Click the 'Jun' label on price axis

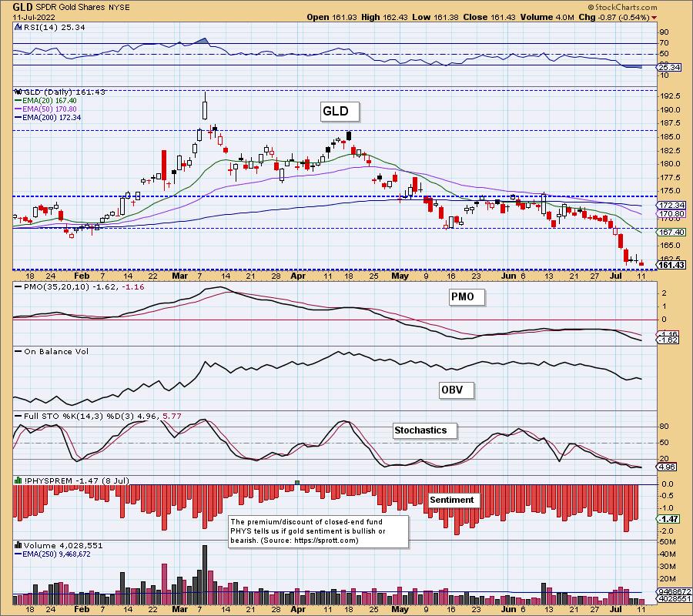(509, 276)
